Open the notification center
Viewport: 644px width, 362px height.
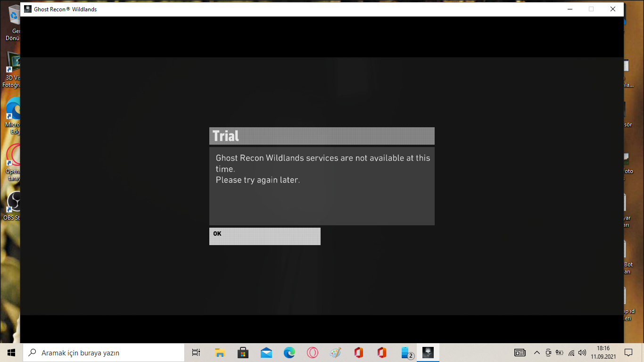coord(628,353)
